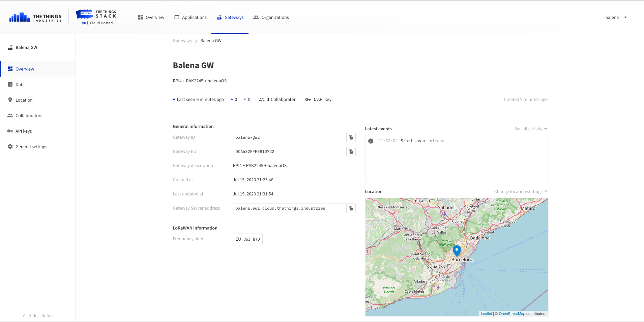Click See all activity link
644x322 pixels.
tap(530, 129)
